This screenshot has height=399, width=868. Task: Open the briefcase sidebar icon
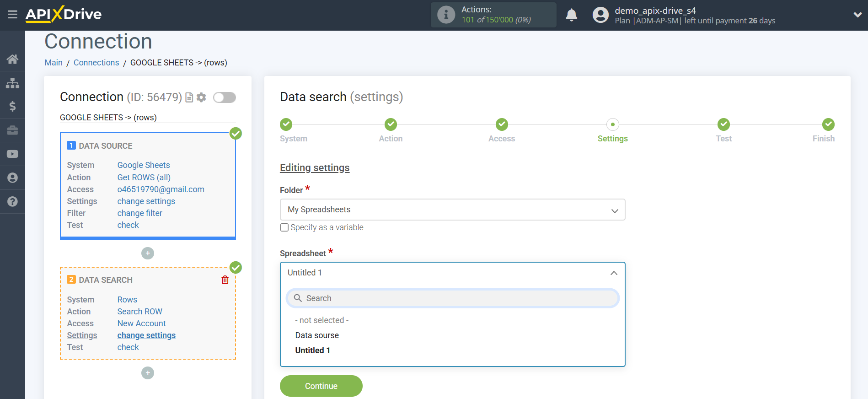click(12, 130)
